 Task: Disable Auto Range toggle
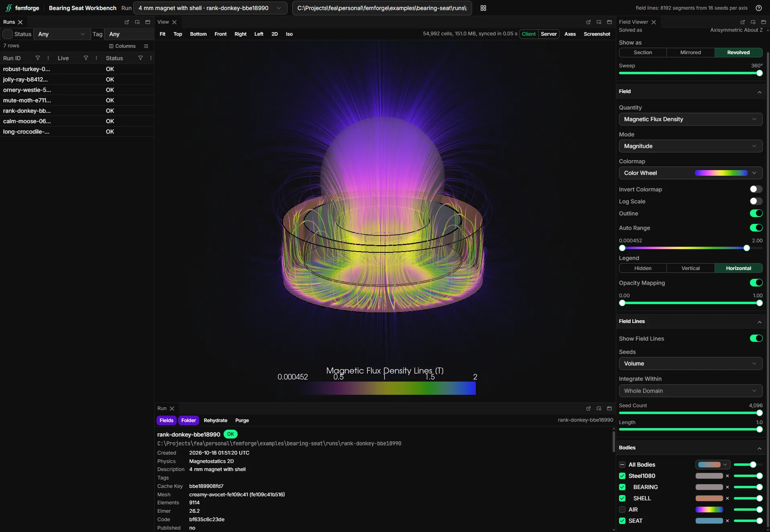[756, 227]
